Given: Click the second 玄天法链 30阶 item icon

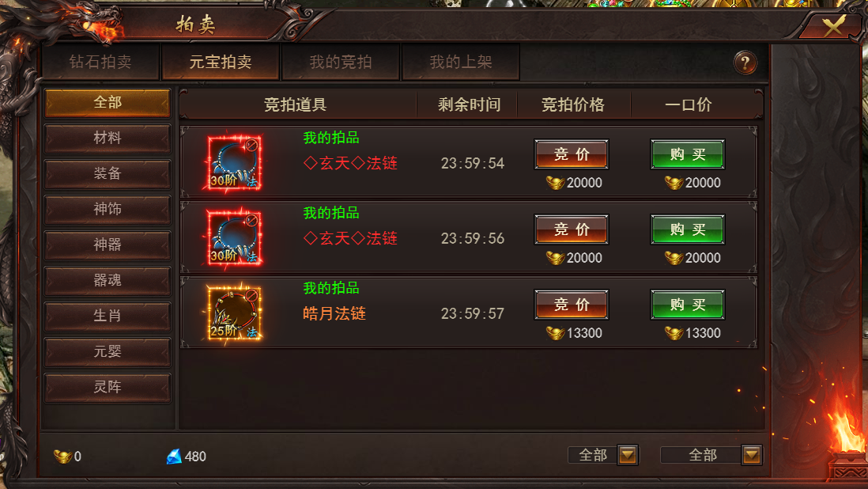Looking at the screenshot, I should 235,238.
